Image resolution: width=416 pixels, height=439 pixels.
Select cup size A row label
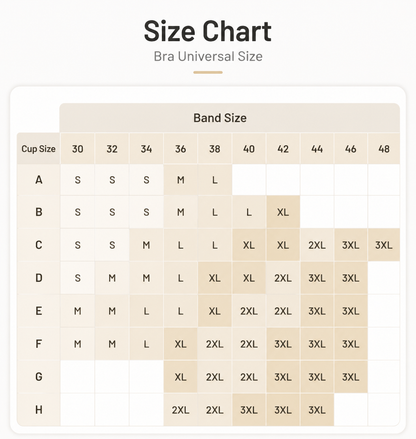[x=39, y=180]
